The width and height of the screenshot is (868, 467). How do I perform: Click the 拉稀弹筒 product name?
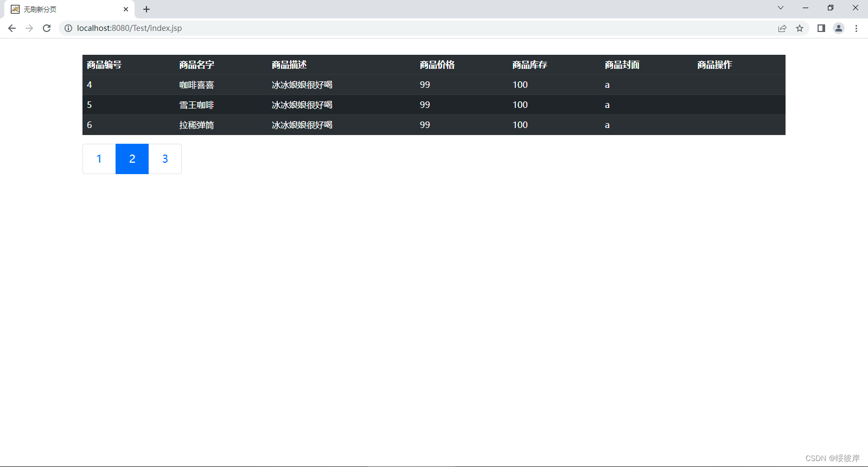pyautogui.click(x=197, y=125)
